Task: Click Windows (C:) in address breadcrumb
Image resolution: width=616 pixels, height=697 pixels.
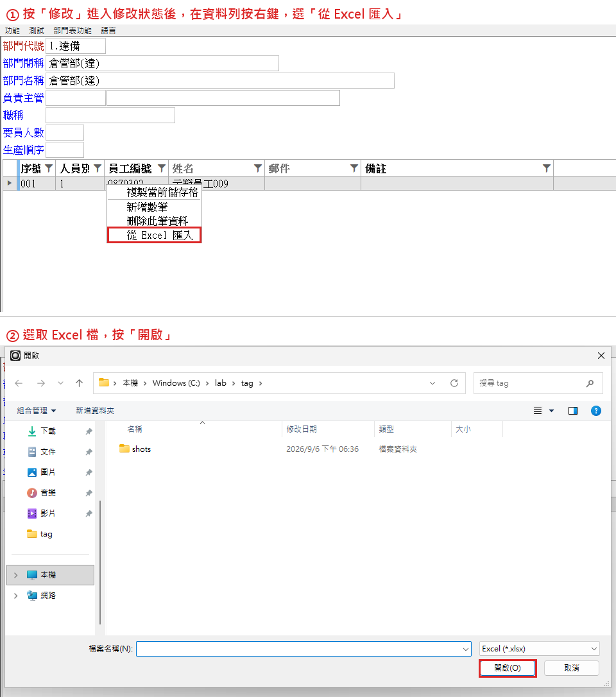Action: coord(176,383)
